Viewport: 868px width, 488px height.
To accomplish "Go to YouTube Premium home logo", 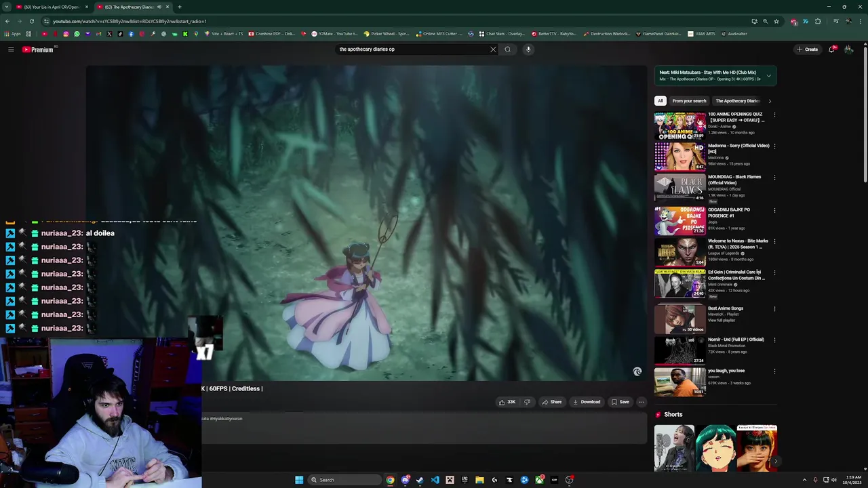I will click(x=37, y=49).
